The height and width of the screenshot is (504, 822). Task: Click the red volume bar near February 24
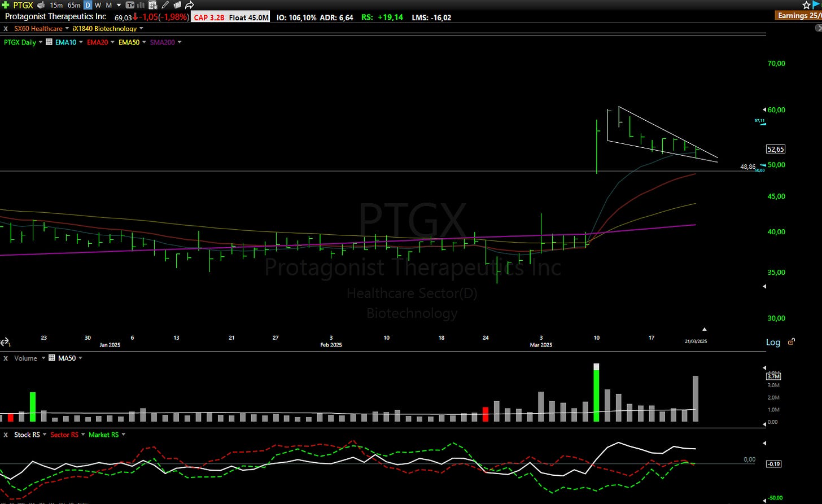pyautogui.click(x=486, y=414)
